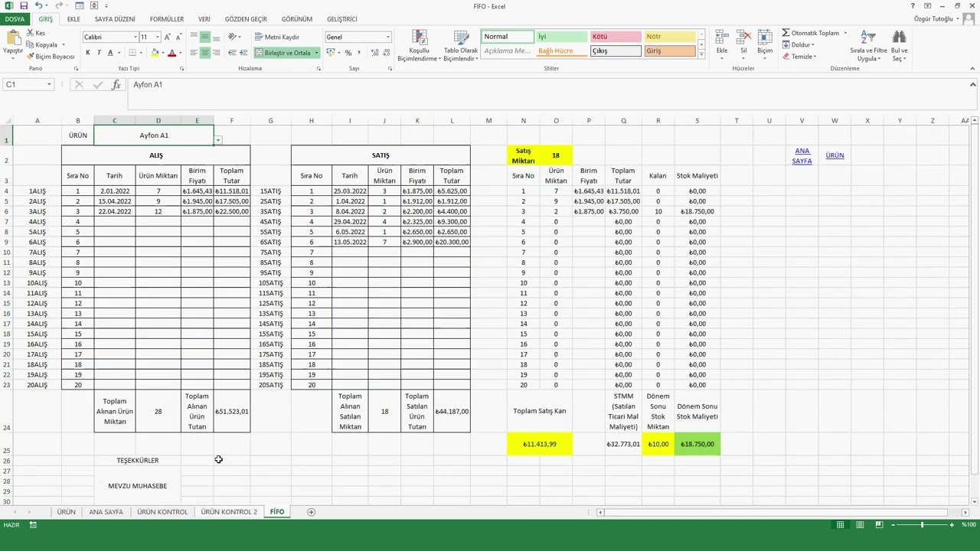The image size is (980, 551).
Task: Select the Biçim Boyacısı format painter
Action: pos(51,56)
